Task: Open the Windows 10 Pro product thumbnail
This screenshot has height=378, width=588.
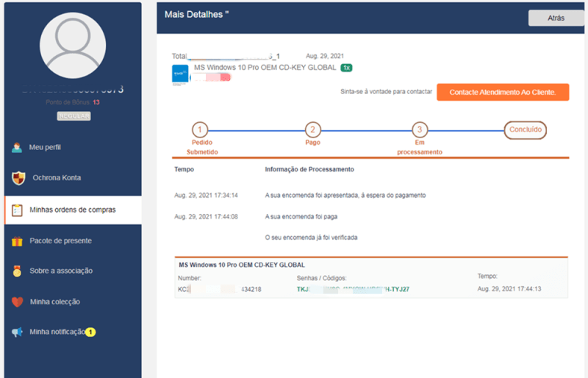Action: 180,74
